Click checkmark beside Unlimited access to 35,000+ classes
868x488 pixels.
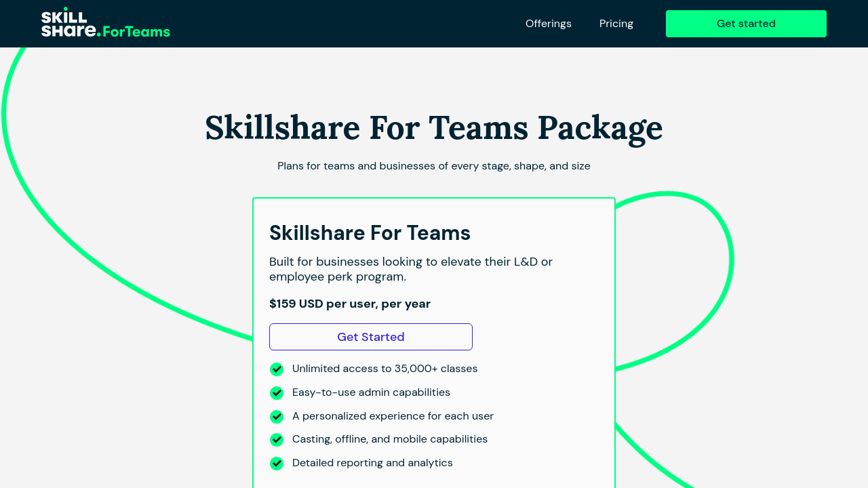point(277,369)
